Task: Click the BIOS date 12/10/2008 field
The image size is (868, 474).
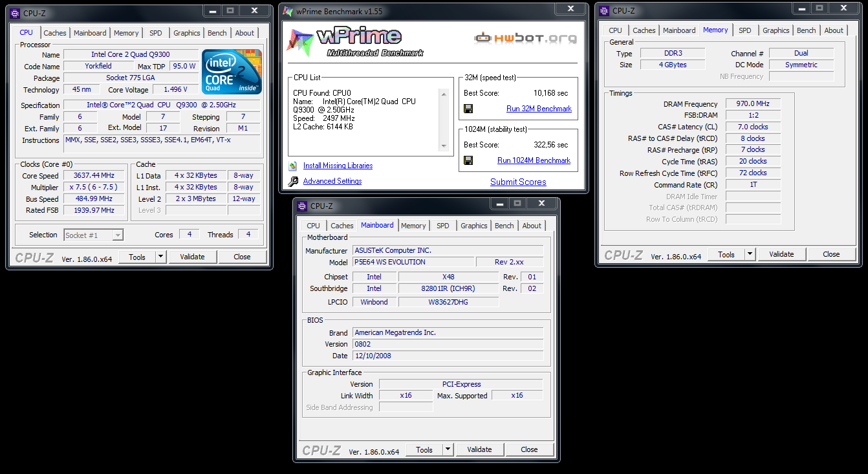Action: (x=448, y=356)
